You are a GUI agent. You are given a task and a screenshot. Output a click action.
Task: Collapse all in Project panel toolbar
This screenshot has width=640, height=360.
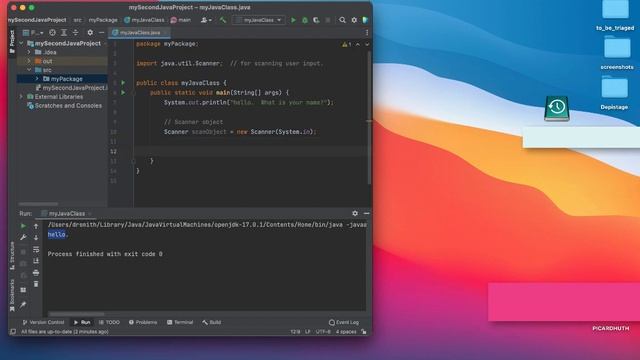point(75,33)
